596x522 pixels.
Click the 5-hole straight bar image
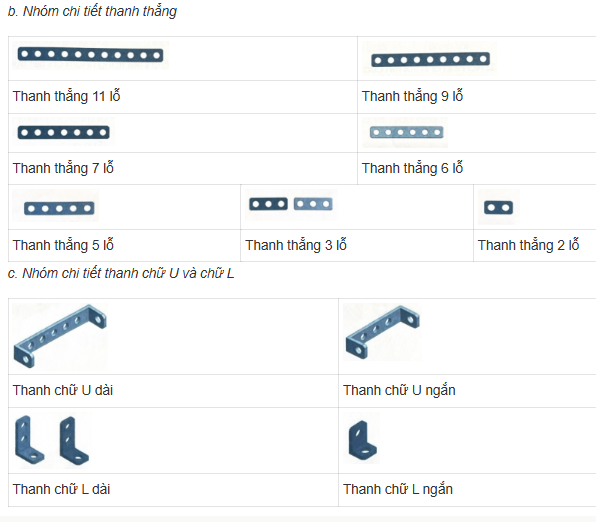59,208
